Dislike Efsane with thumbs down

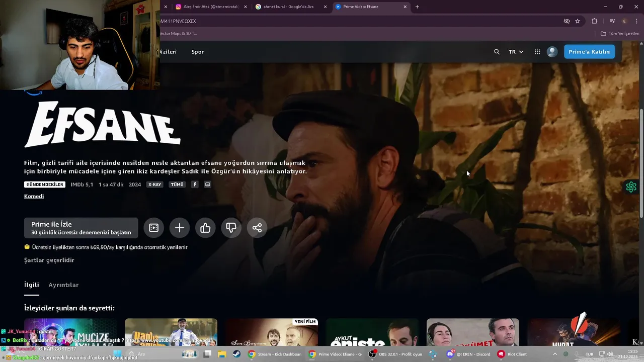[231, 228]
